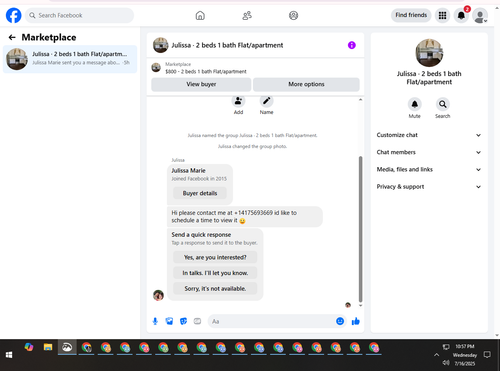The width and height of the screenshot is (500, 371).
Task: Send quick reply 'Yes, are you interested?'
Action: coord(215,257)
